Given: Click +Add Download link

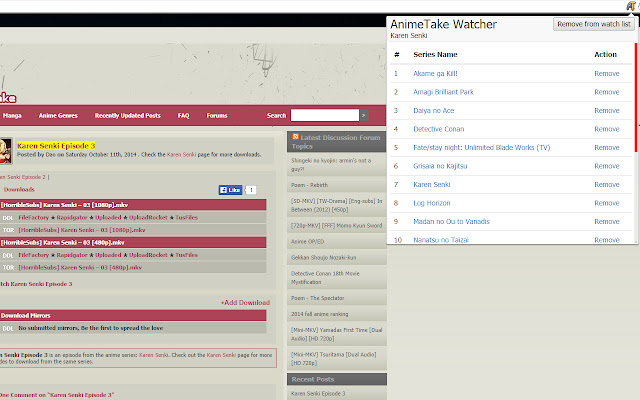Looking at the screenshot, I should pos(245,302).
